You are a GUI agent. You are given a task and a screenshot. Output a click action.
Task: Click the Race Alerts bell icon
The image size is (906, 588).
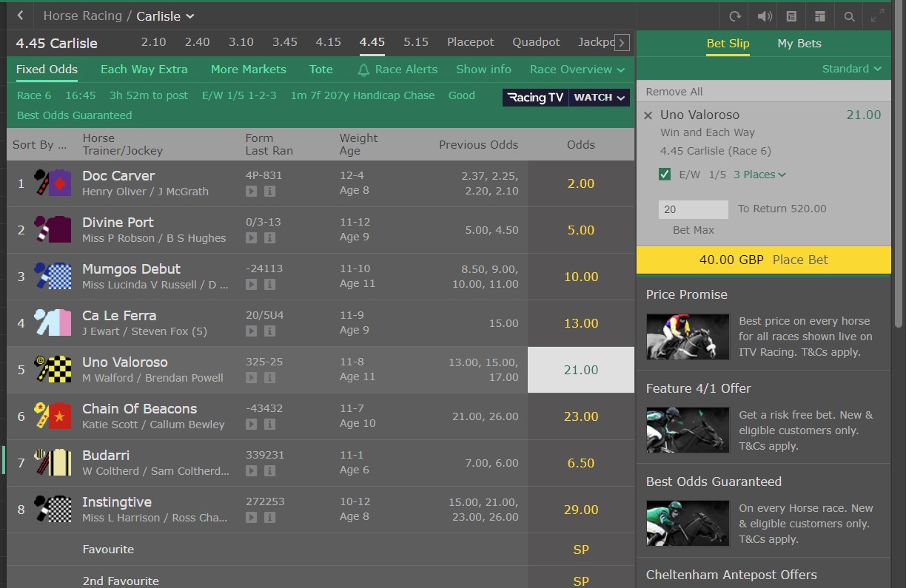click(363, 70)
